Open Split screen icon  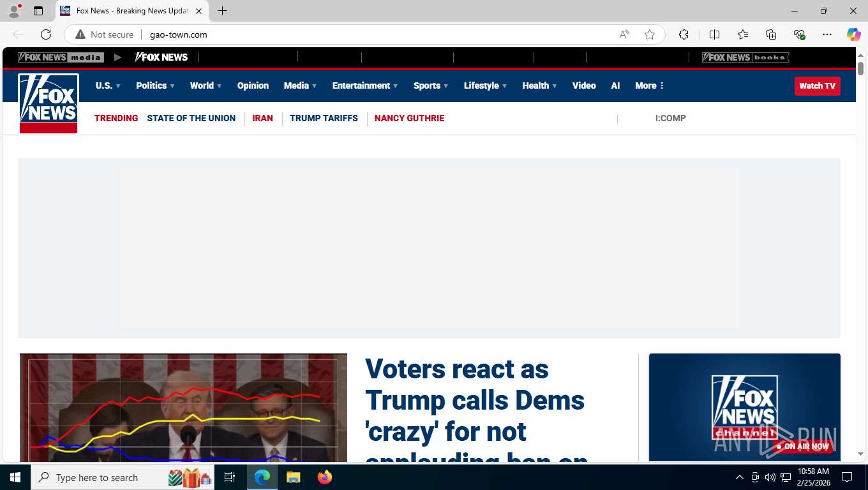(714, 34)
